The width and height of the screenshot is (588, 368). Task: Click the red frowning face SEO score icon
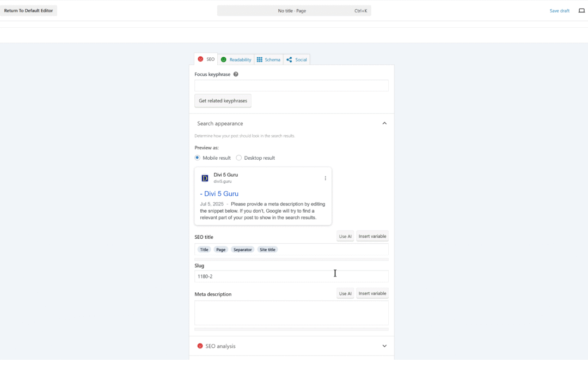[201, 59]
